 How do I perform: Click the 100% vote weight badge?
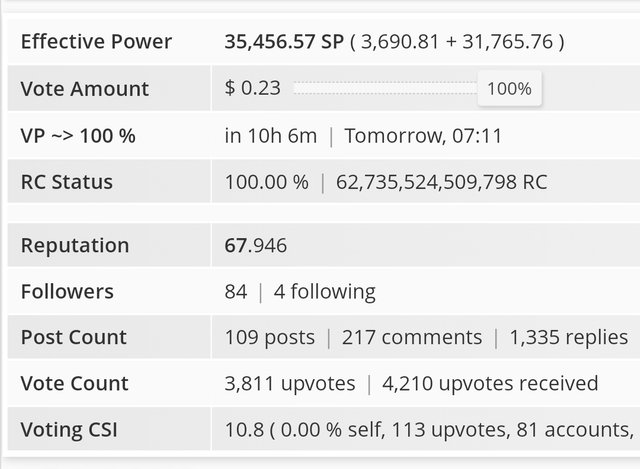(509, 89)
